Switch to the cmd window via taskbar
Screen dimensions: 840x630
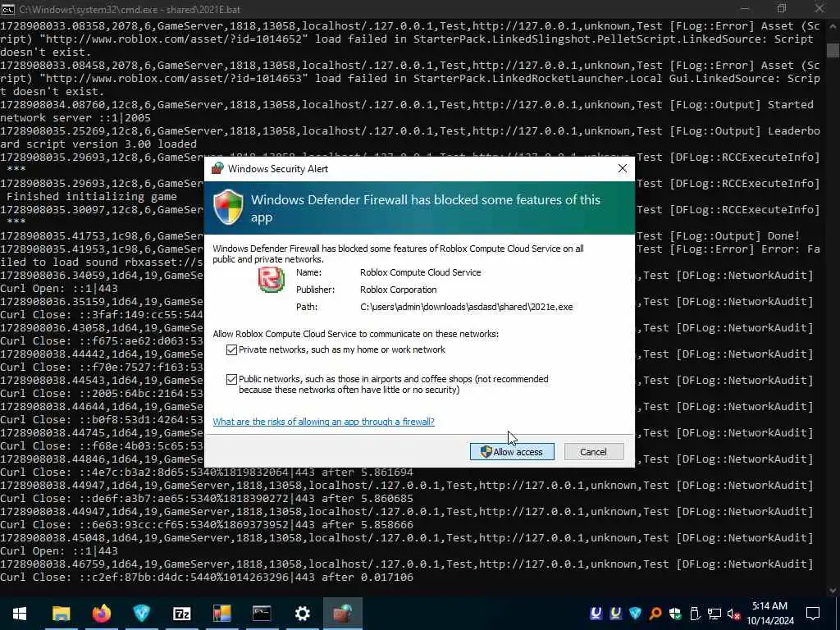pos(262,614)
